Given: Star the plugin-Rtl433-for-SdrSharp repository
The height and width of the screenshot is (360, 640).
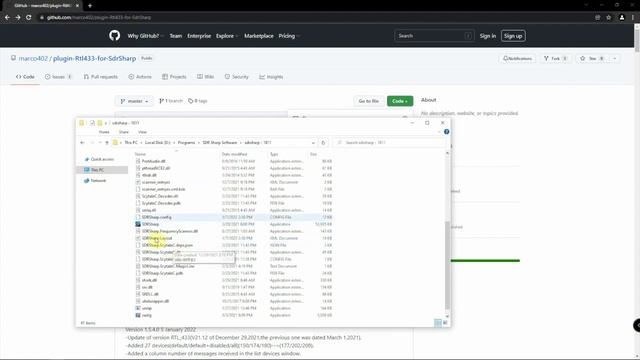Looking at the screenshot, I should (x=592, y=58).
